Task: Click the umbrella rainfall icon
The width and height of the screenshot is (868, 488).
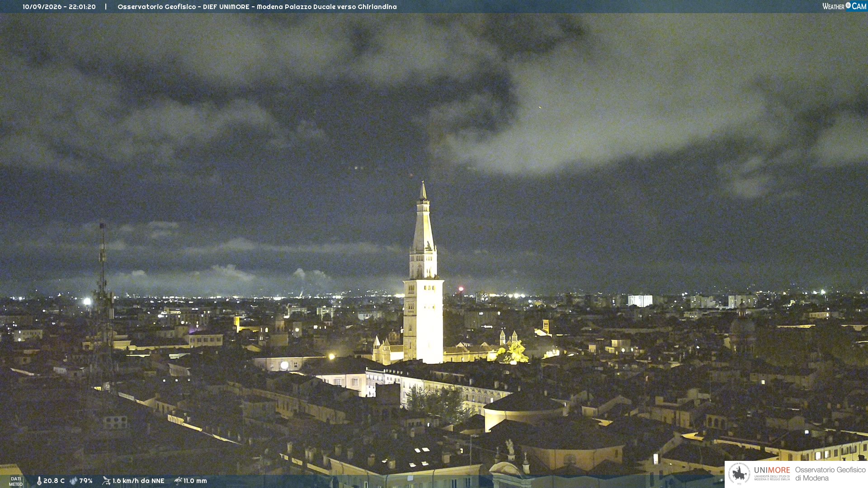Action: point(178,481)
